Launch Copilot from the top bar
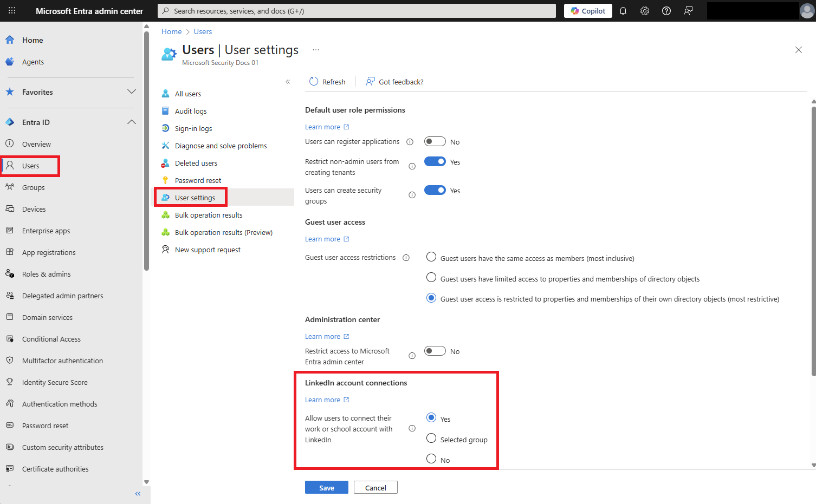 (587, 10)
